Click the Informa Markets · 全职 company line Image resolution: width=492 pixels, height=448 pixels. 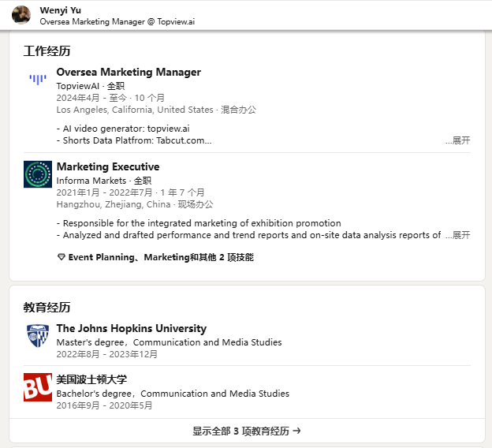click(104, 181)
